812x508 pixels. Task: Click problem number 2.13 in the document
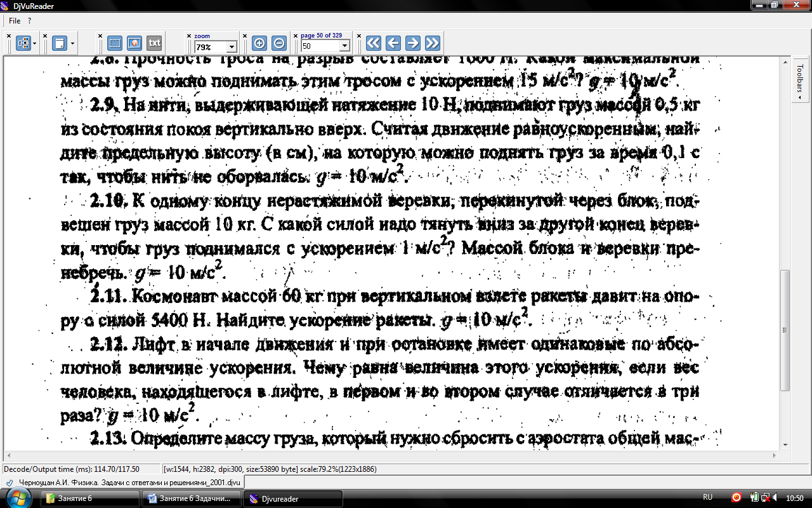[110, 438]
